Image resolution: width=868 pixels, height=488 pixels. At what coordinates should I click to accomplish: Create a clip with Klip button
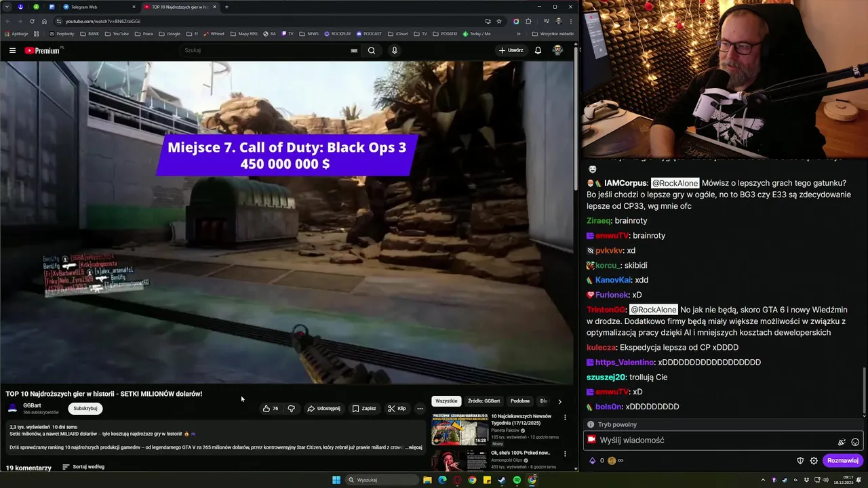point(397,409)
